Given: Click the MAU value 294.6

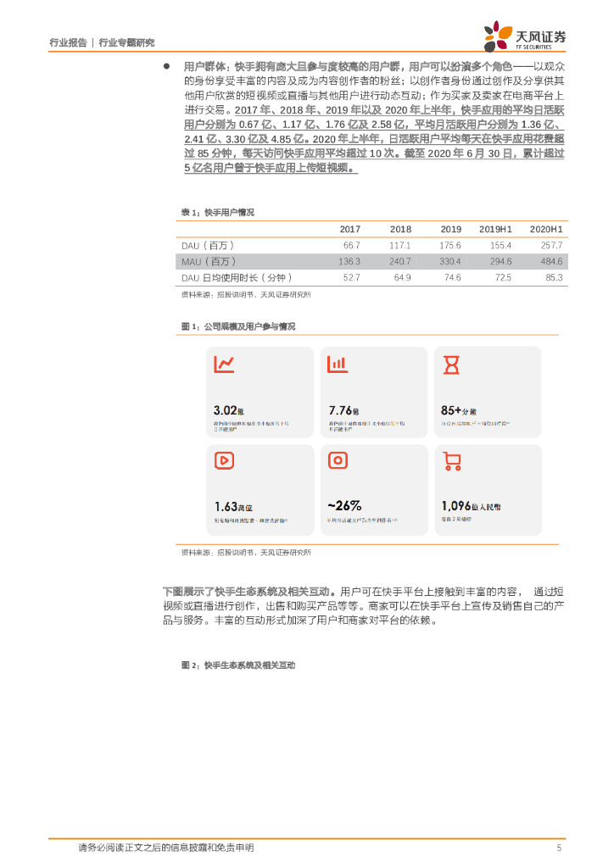Looking at the screenshot, I should (x=501, y=261).
